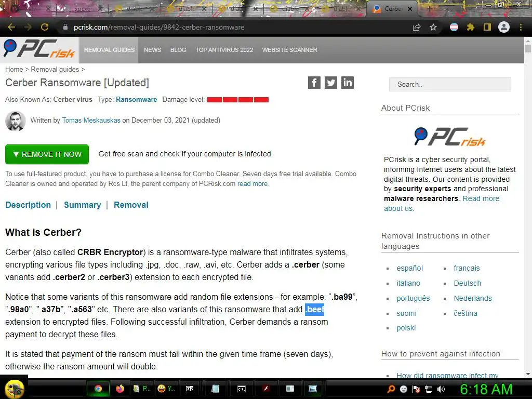Select the active Cerber browser tab
The width and height of the screenshot is (532, 399).
click(393, 9)
